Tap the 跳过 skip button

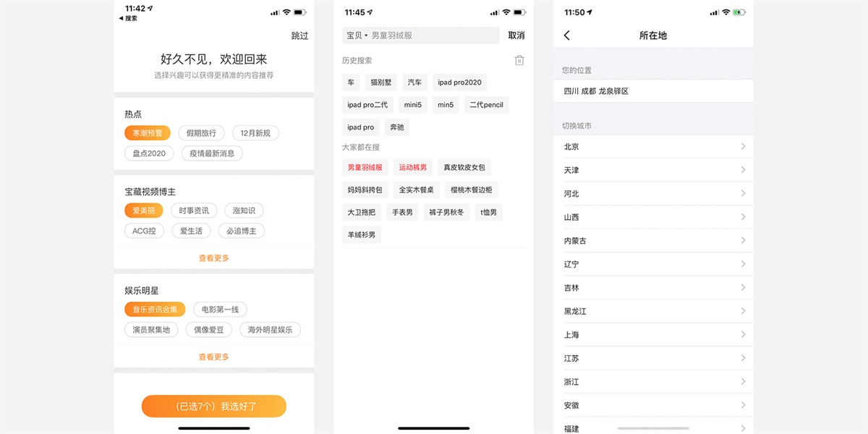click(x=299, y=35)
